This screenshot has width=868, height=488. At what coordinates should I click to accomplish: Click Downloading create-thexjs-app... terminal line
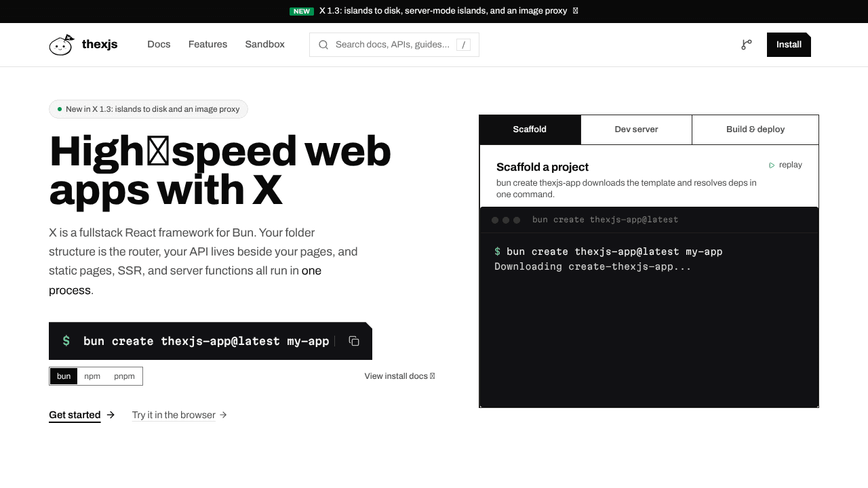593,266
